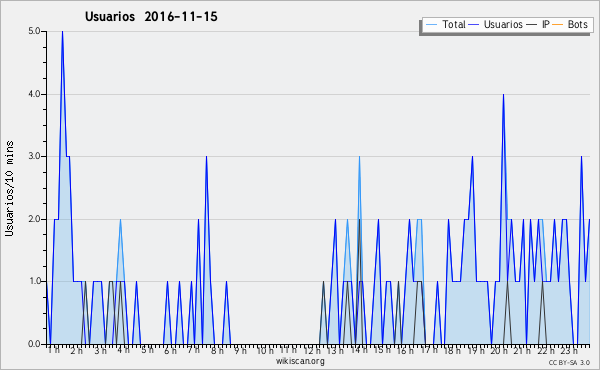The image size is (600, 370).
Task: Click the '3.0' y-axis value
Action: point(34,156)
